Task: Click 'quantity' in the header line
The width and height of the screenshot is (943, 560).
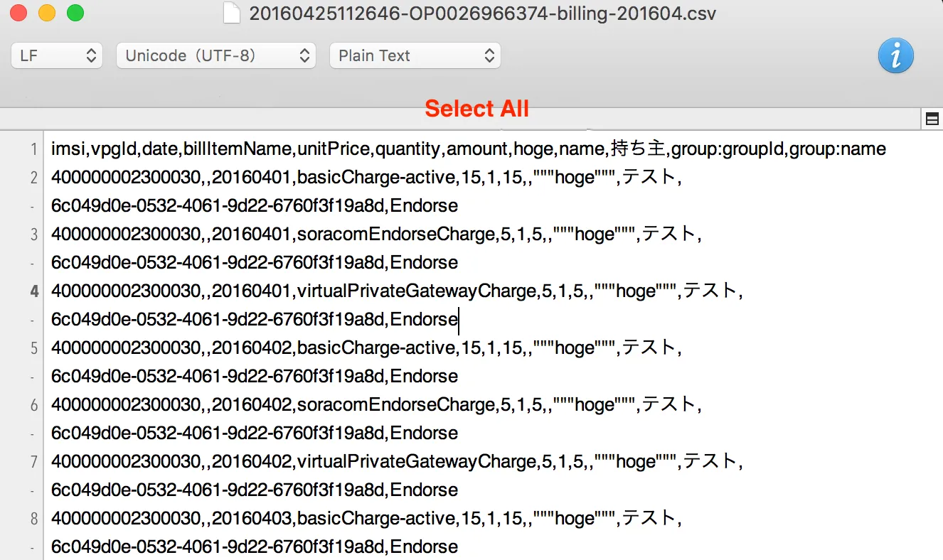Action: (x=407, y=149)
